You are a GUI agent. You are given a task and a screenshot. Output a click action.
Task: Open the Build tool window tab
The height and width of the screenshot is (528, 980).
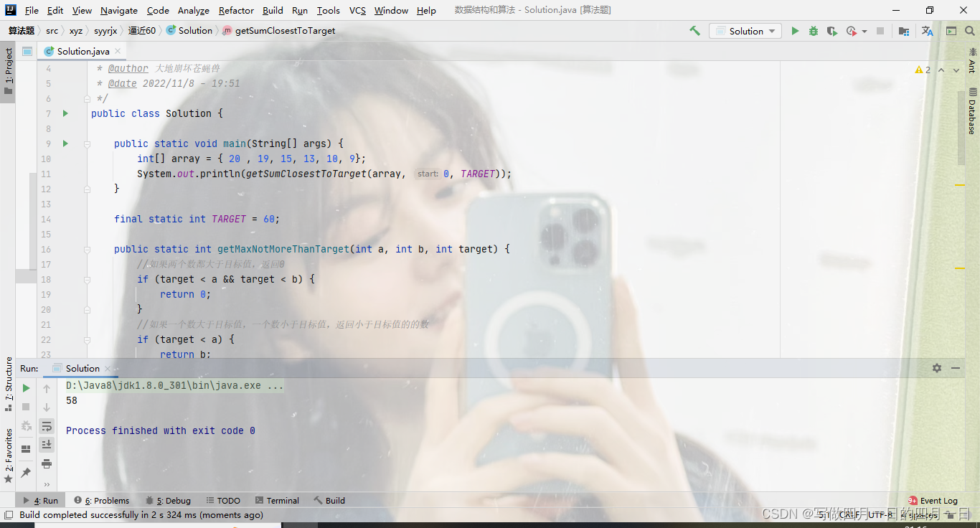click(329, 501)
